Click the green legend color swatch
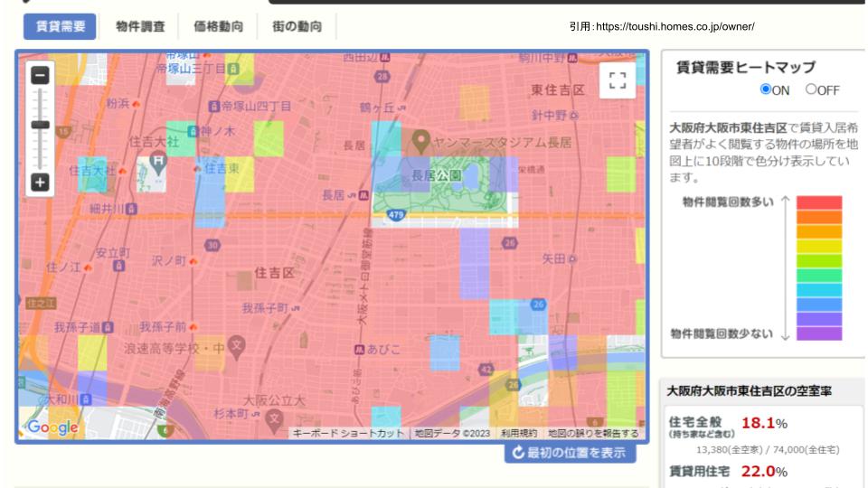Viewport: 868px width, 488px height. tap(819, 275)
